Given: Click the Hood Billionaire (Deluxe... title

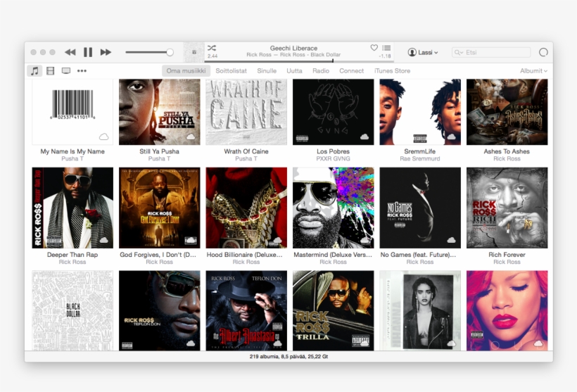Looking at the screenshot, I should pos(245,254).
